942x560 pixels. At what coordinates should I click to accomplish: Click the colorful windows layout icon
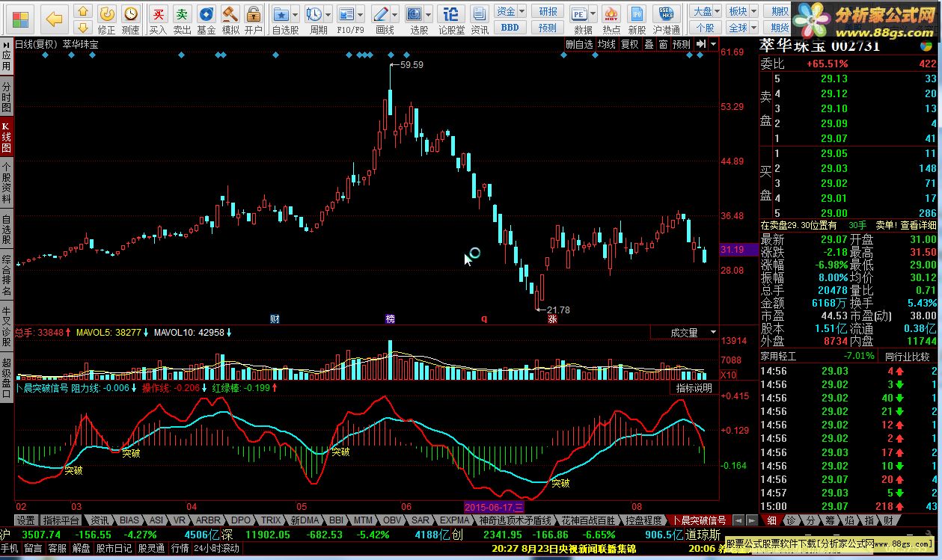point(21,19)
